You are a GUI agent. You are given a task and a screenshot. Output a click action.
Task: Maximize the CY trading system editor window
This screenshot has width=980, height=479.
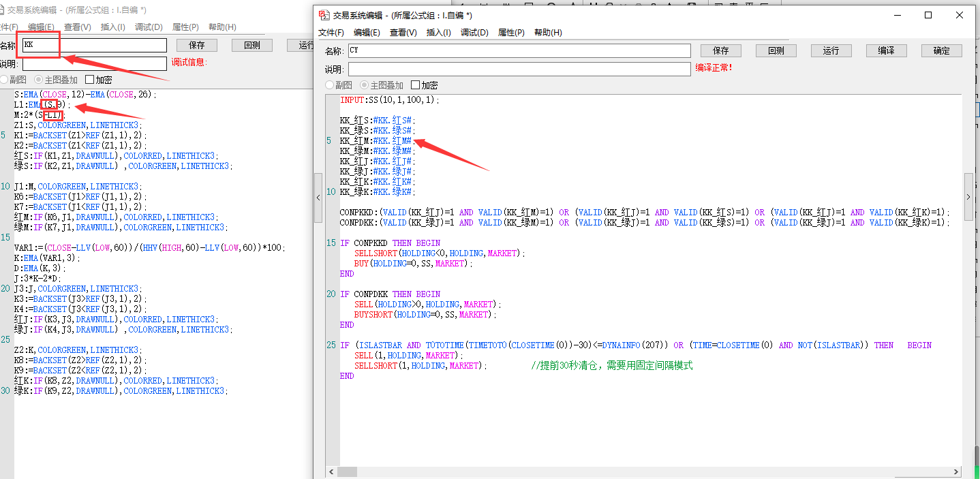tap(928, 15)
